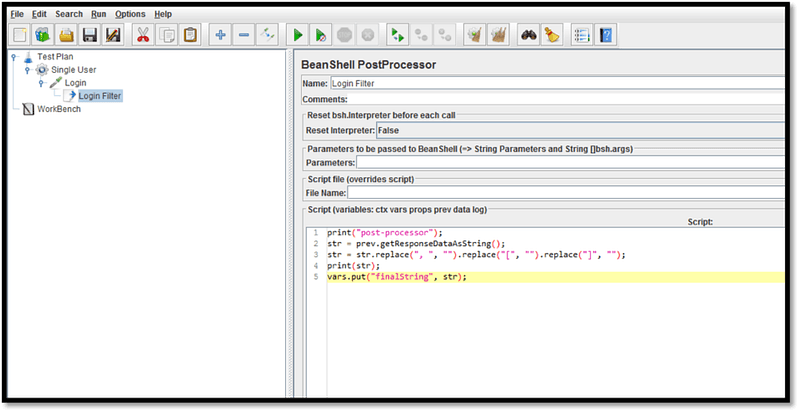
Task: Collapse the Single User thread group node
Action: tap(26, 70)
